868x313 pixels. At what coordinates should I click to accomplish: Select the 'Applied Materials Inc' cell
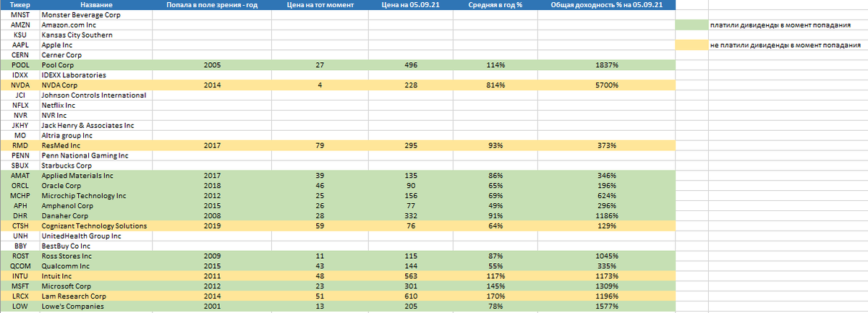pos(96,176)
